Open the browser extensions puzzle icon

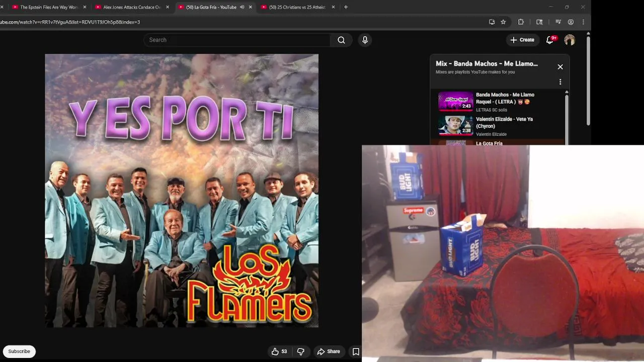(521, 22)
